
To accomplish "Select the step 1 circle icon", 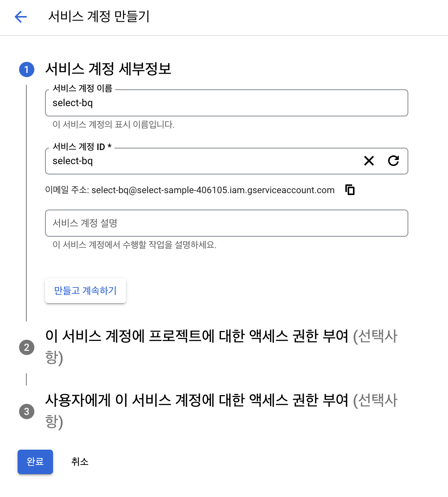I will (27, 69).
